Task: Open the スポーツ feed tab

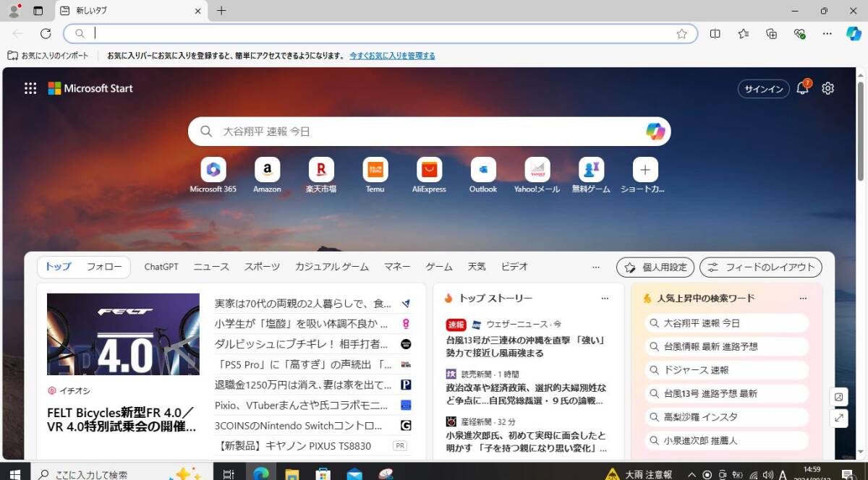Action: [262, 267]
